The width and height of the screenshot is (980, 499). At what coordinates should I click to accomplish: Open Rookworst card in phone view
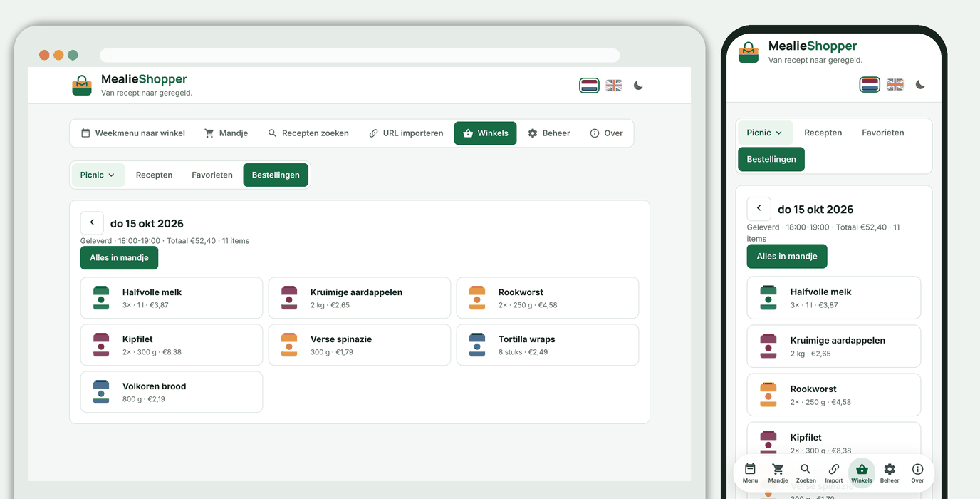tap(834, 395)
